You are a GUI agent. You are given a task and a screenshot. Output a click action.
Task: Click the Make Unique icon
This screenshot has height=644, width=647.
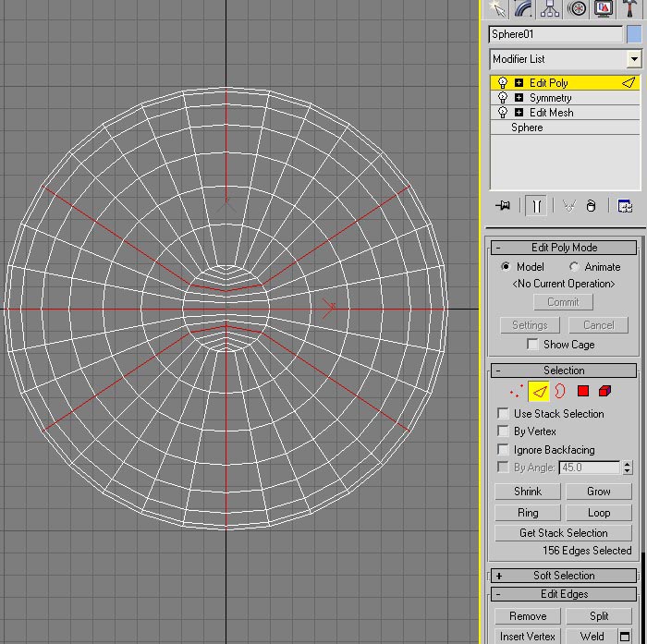569,205
